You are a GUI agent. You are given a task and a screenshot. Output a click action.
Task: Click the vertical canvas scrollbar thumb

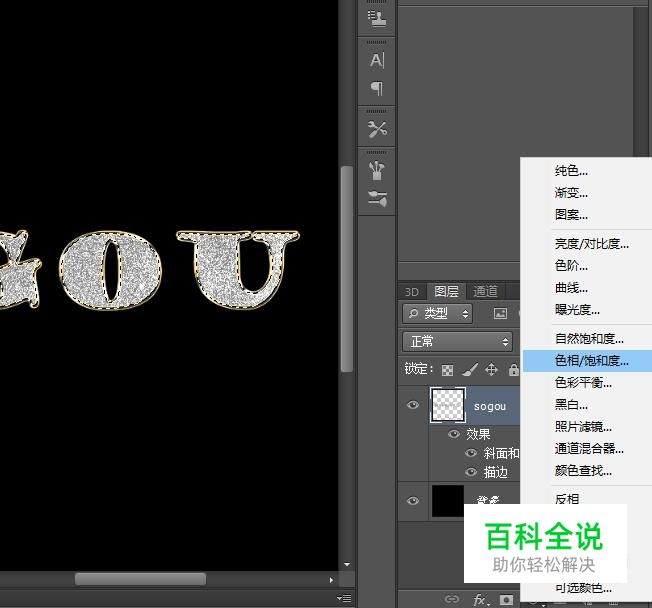click(x=346, y=269)
